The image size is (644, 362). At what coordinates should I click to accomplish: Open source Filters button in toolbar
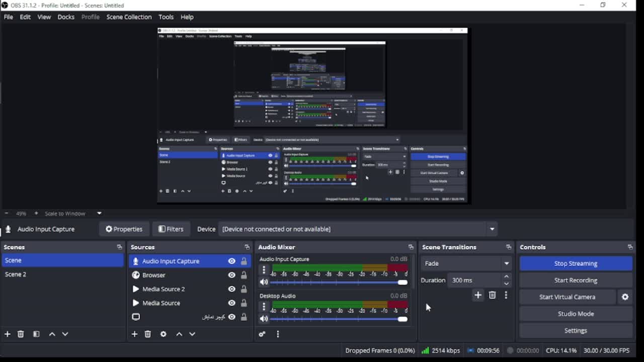[171, 229]
